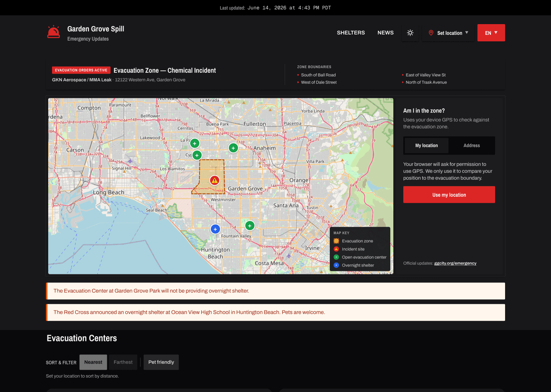551x392 pixels.
Task: Toggle the Pet friendly filter
Action: (x=161, y=362)
